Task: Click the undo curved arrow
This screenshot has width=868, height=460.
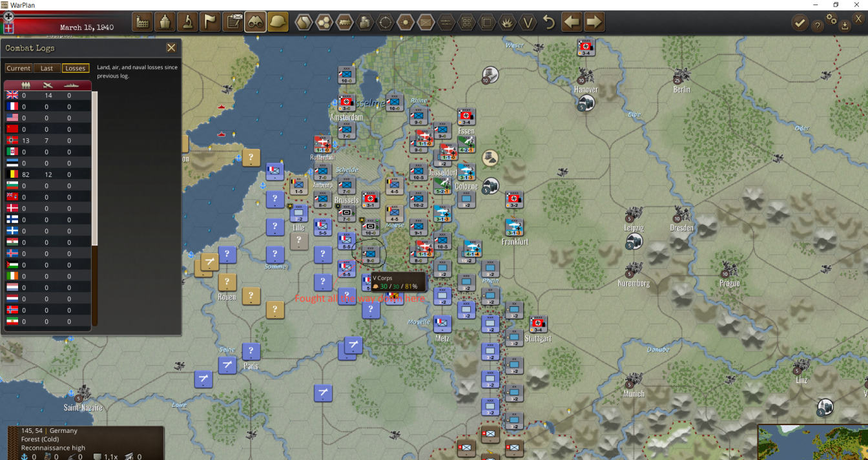Action: point(549,22)
